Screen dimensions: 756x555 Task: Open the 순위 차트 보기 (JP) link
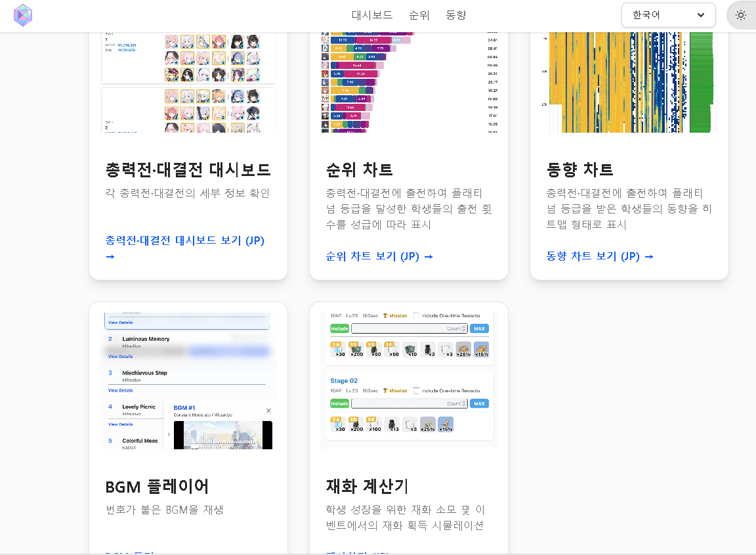379,256
